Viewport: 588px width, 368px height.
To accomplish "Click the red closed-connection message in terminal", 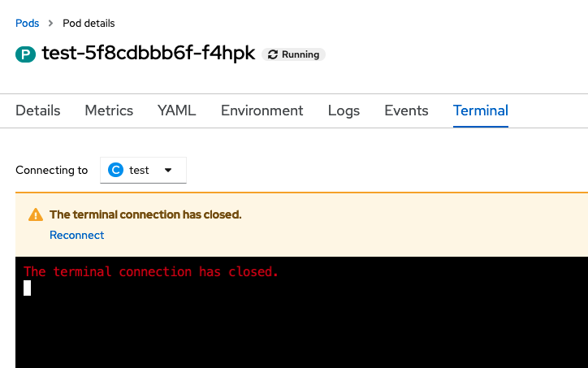I will 151,272.
